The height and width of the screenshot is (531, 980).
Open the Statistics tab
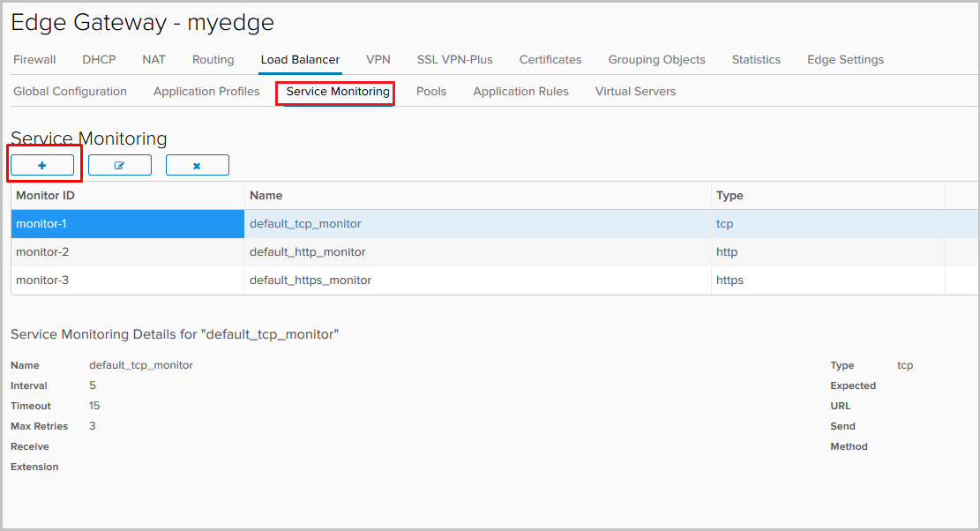click(x=756, y=59)
